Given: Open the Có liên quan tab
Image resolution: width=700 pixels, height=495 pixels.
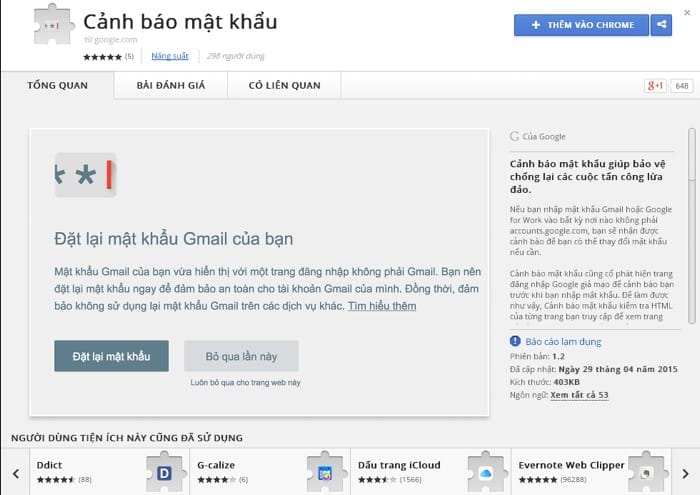Looking at the screenshot, I should coord(285,86).
